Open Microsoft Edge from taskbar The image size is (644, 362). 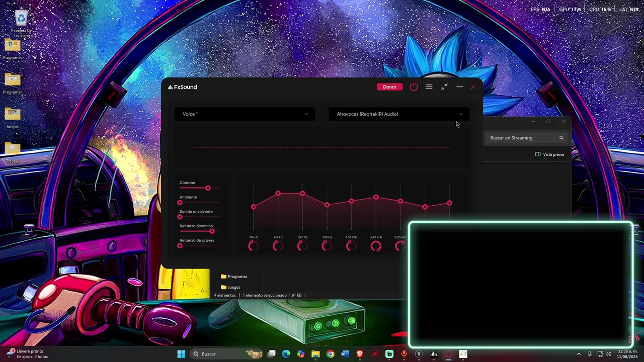click(x=286, y=354)
